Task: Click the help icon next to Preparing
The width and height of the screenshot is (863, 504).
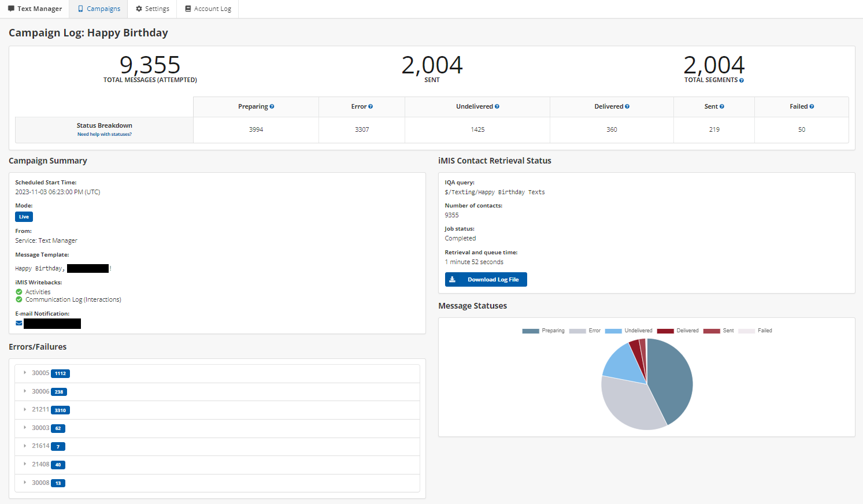Action: click(x=272, y=107)
